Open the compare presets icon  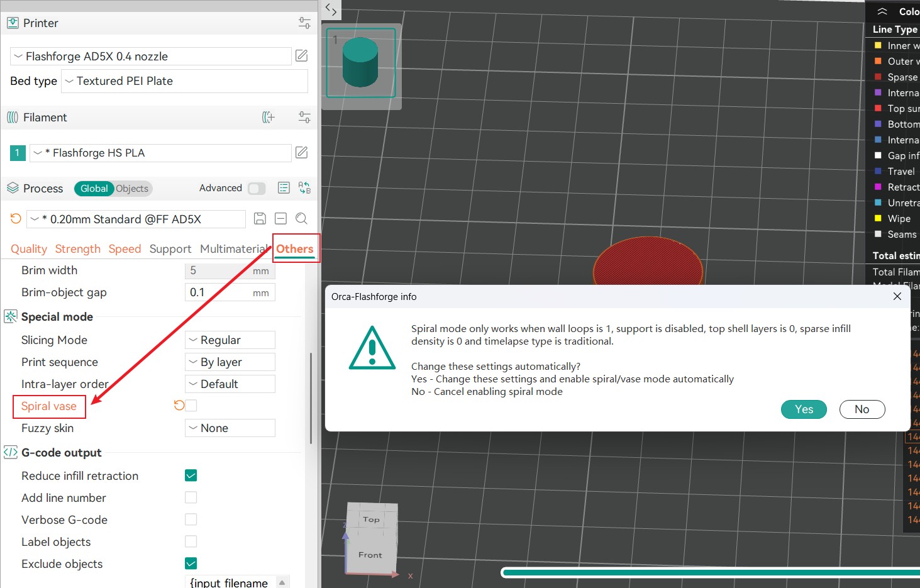tap(304, 188)
